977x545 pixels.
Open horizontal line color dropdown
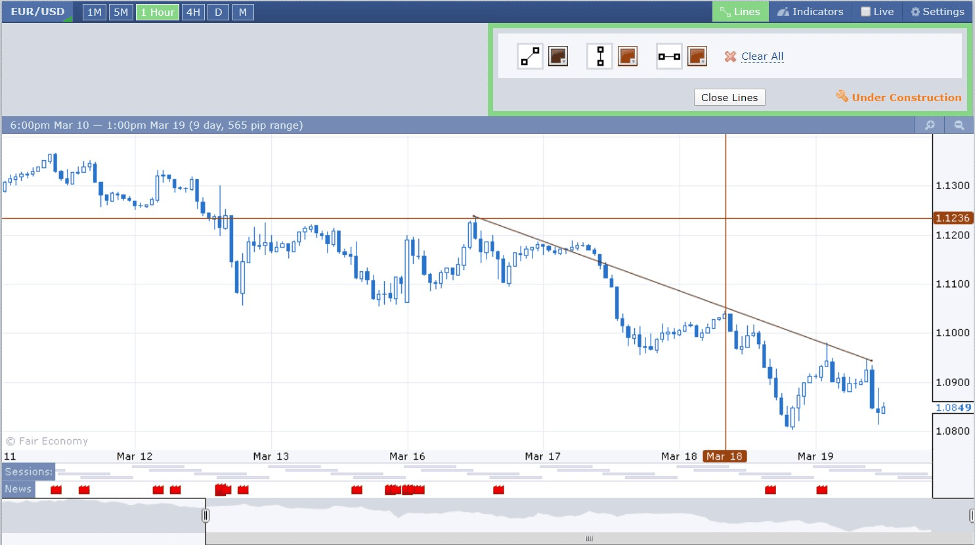(x=697, y=57)
